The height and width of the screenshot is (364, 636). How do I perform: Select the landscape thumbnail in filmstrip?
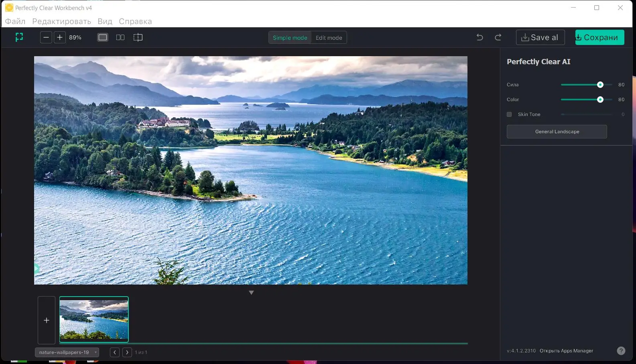(x=94, y=319)
